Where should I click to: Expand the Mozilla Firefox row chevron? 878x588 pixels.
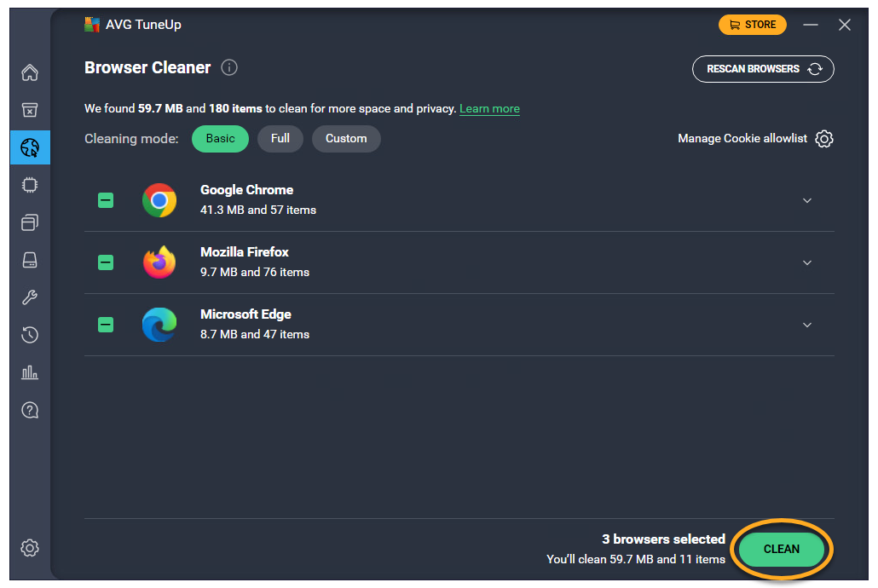[x=807, y=262]
